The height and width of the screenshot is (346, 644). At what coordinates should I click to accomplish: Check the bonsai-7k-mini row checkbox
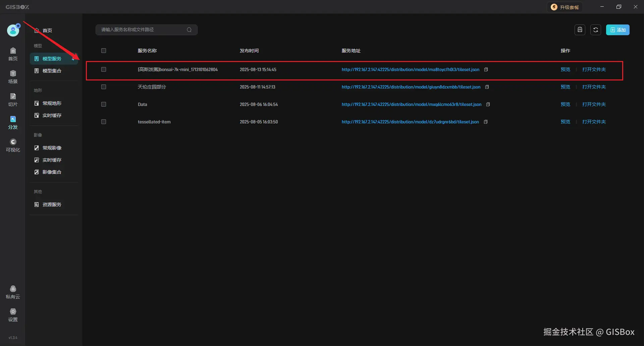[x=104, y=69]
